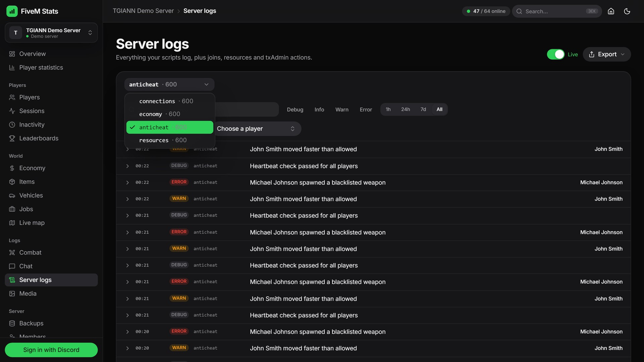Viewport: 644px width, 362px height.
Task: Open the home icon in top bar
Action: (611, 11)
